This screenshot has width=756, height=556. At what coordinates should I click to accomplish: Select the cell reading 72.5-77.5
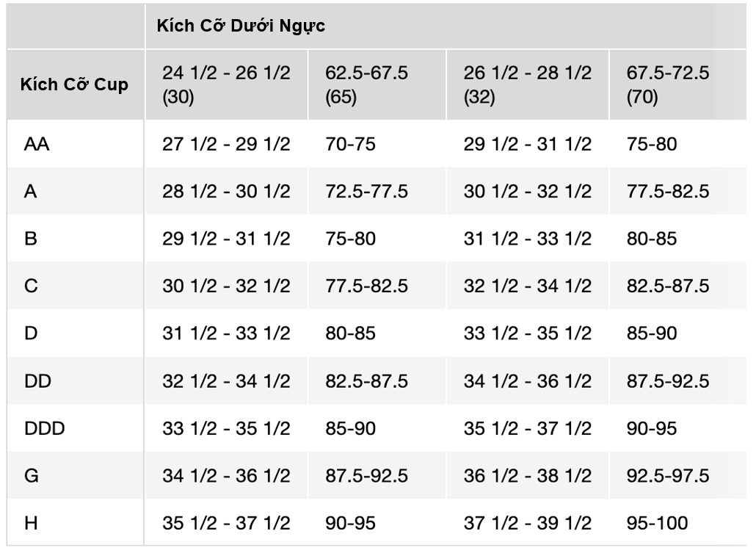367,192
